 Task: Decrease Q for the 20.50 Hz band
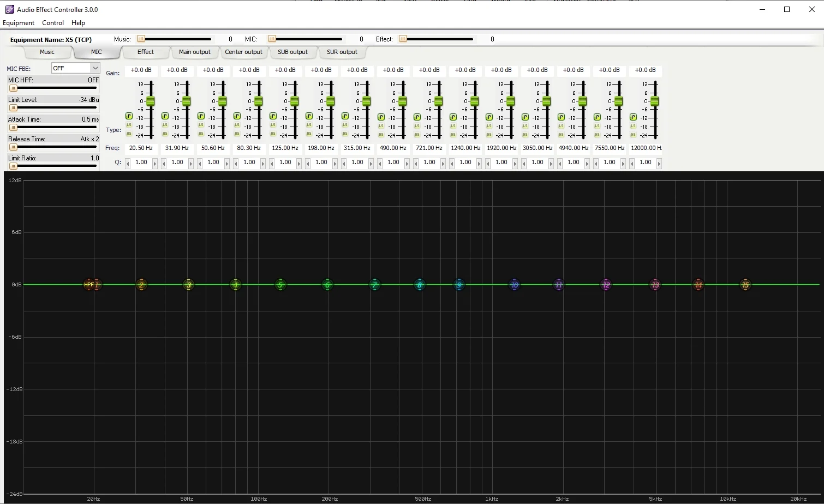(128, 163)
